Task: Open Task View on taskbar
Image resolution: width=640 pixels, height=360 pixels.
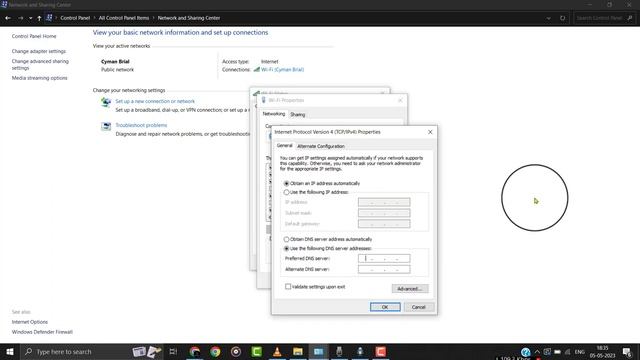Action: pyautogui.click(x=173, y=352)
